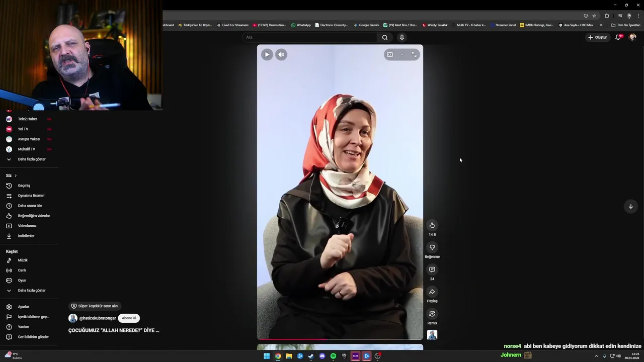Viewport: 644px width, 362px height.
Task: Mute the Shorts video volume
Action: [x=281, y=54]
